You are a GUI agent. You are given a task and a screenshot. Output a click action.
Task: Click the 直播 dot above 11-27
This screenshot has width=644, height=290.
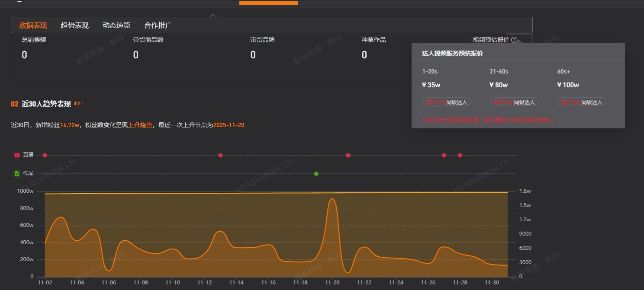pyautogui.click(x=444, y=155)
